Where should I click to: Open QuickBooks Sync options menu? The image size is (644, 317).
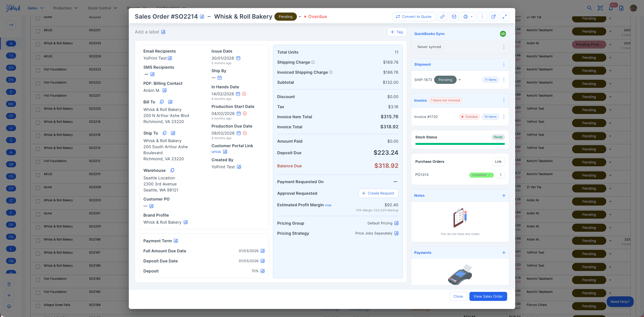click(504, 47)
